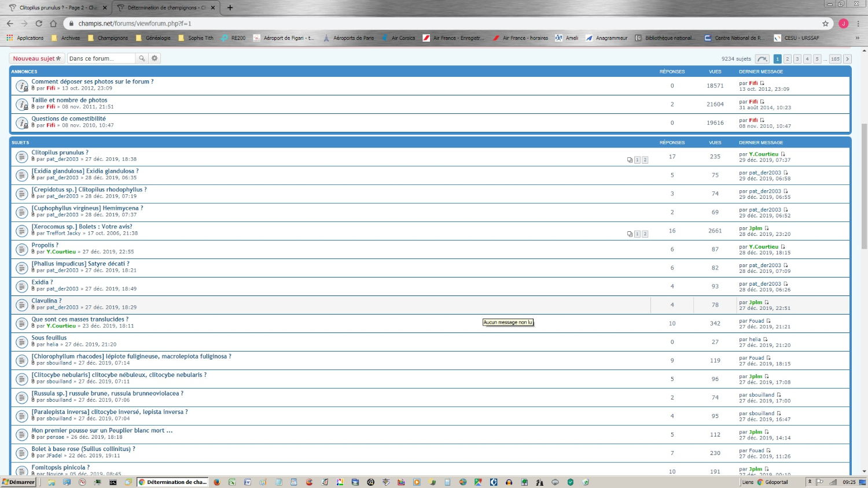Go to page 185 of the forum
The image size is (868, 488).
835,59
